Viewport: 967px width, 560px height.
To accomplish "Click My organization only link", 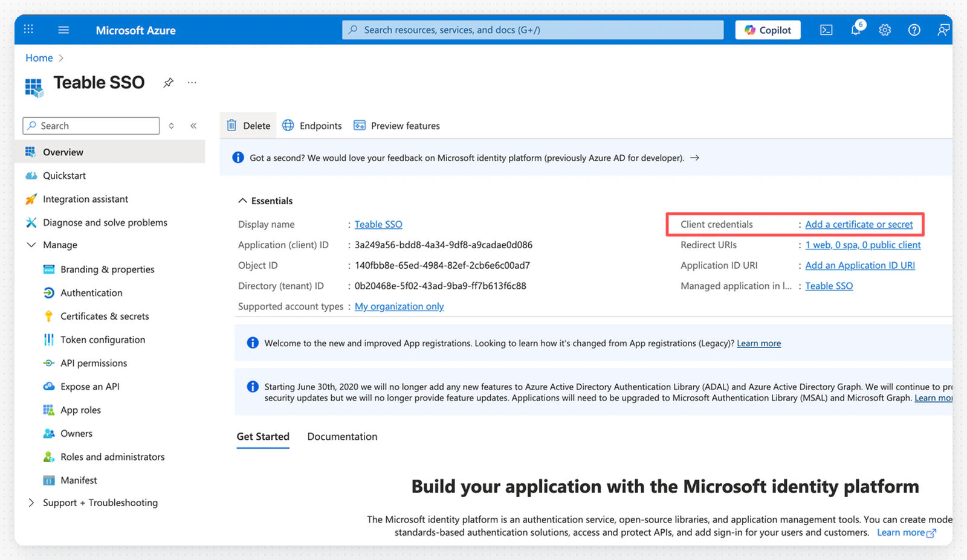I will 399,306.
